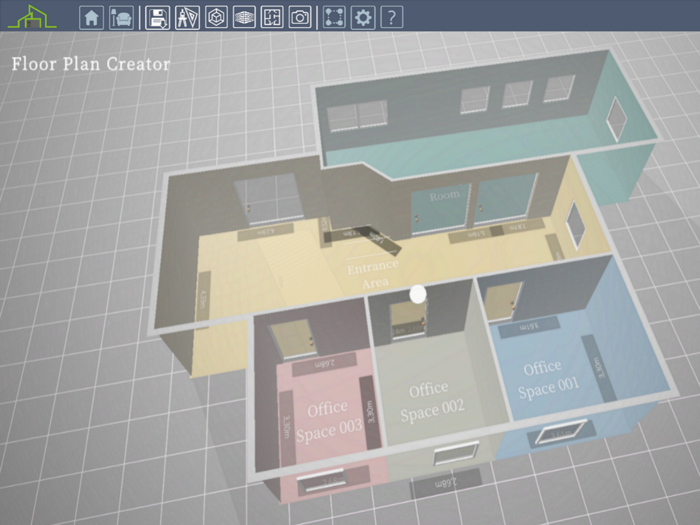Click the save floppy disk icon
Screen dimensions: 700x525
coord(158,18)
